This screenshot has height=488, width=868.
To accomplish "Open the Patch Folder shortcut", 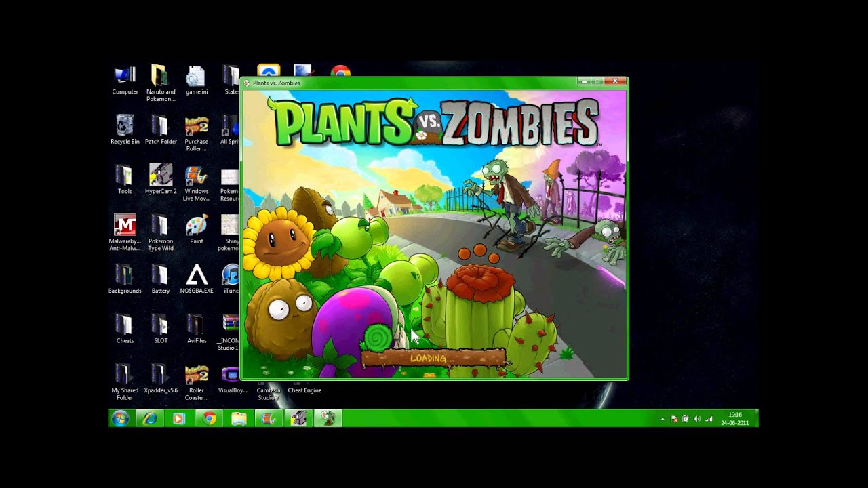I will (161, 130).
